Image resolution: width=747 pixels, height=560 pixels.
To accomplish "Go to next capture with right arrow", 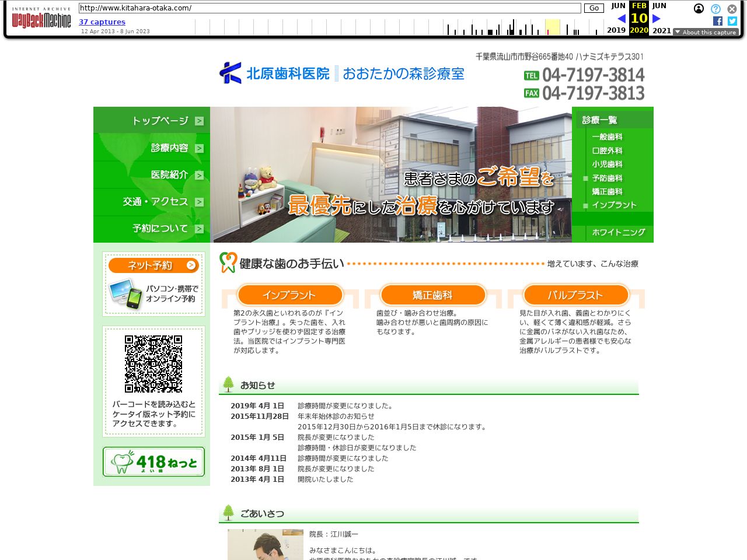I will (656, 19).
